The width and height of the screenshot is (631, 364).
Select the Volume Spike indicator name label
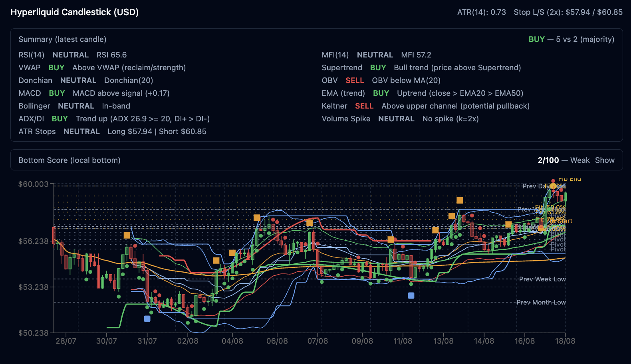(x=346, y=119)
